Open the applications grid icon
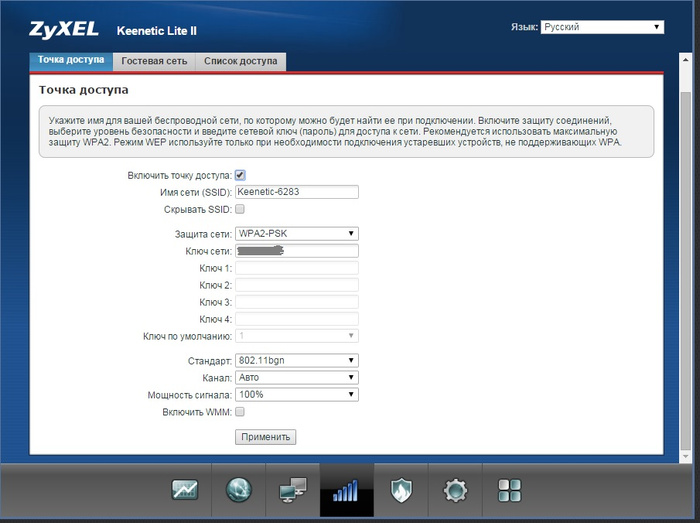 [509, 490]
